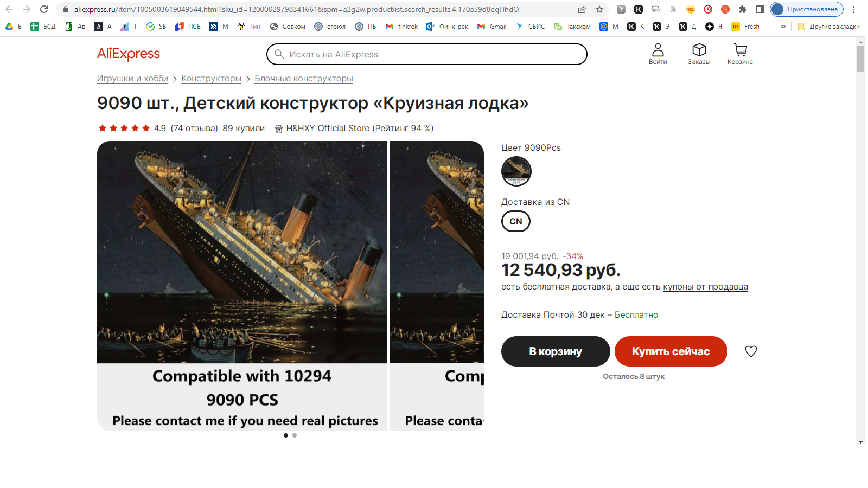The image size is (868, 488).
Task: Expand hidden bookmarks overflow chevron
Action: pyautogui.click(x=783, y=26)
